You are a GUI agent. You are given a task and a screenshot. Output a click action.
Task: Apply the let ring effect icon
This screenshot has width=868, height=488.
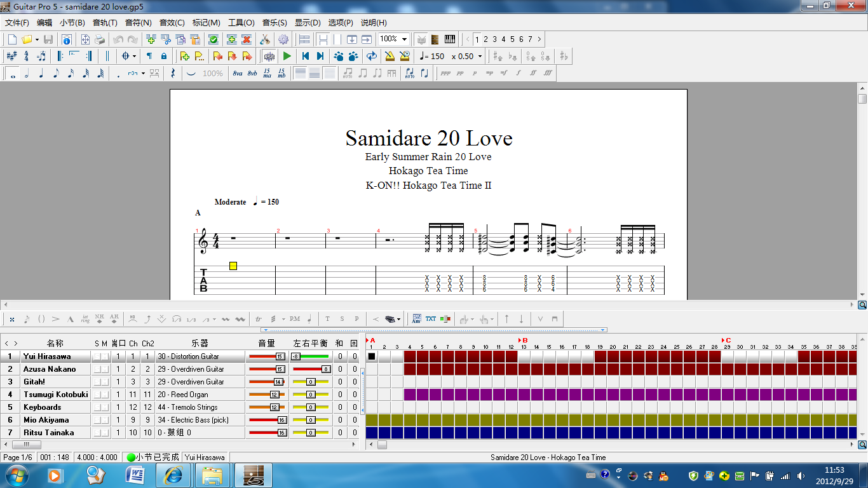click(x=85, y=319)
